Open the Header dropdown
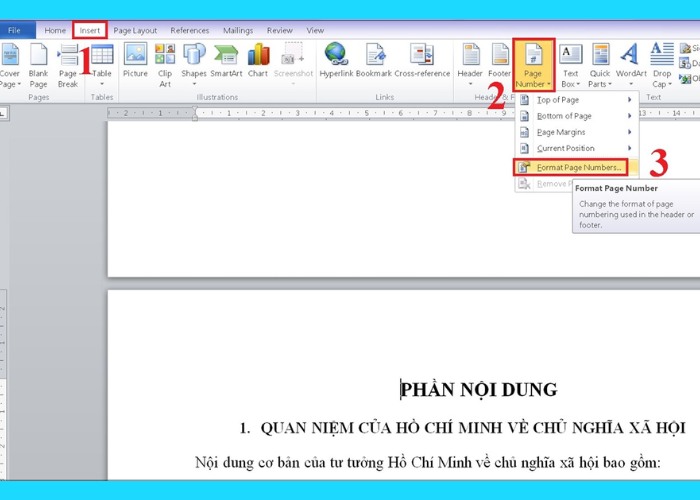The height and width of the screenshot is (500, 700). (x=470, y=65)
